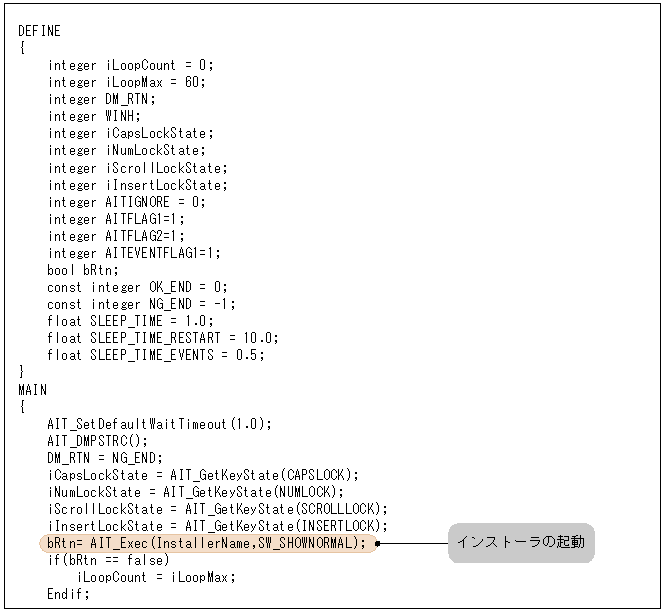
Task: Click the DEFINE keyword line
Action: [39, 31]
